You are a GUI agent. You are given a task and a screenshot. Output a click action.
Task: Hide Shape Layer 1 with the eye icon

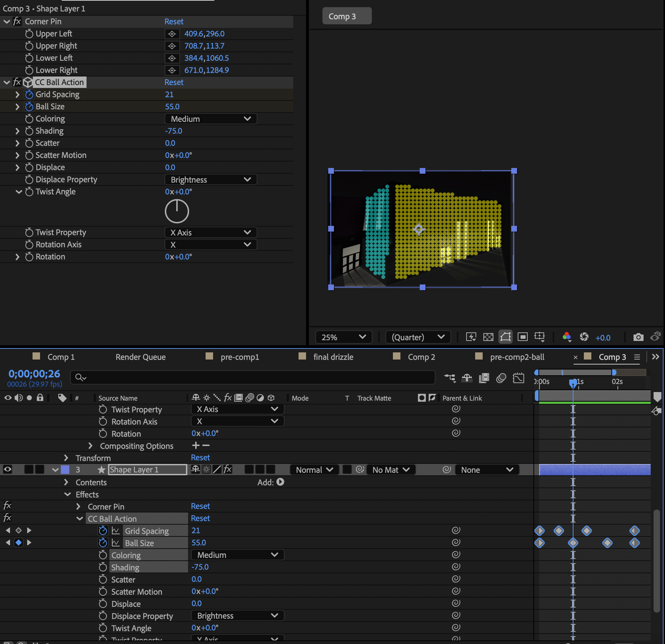click(x=8, y=469)
